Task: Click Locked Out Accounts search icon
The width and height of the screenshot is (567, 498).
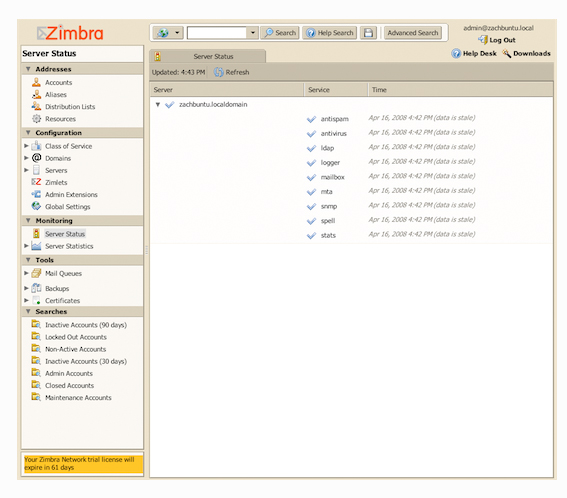Action: point(36,337)
